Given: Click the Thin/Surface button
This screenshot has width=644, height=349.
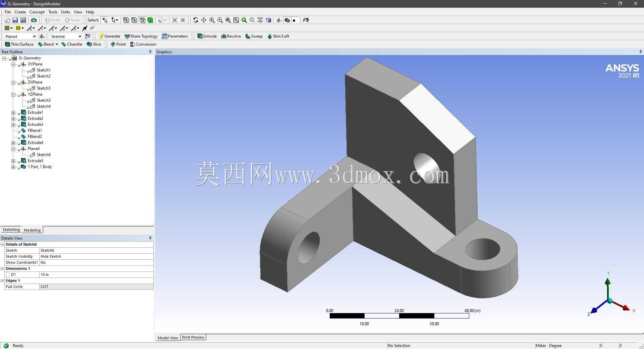Looking at the screenshot, I should click(x=19, y=44).
